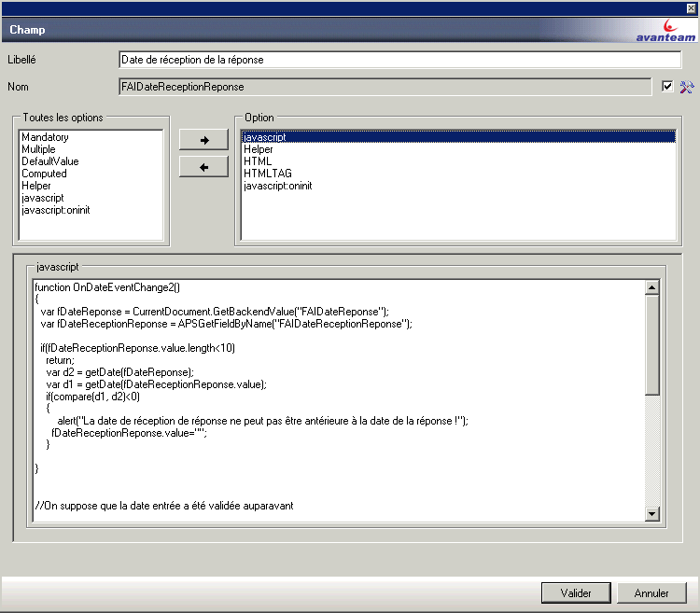Click the scroll-down arrow of code editor
The height and width of the screenshot is (613, 700).
click(x=652, y=513)
